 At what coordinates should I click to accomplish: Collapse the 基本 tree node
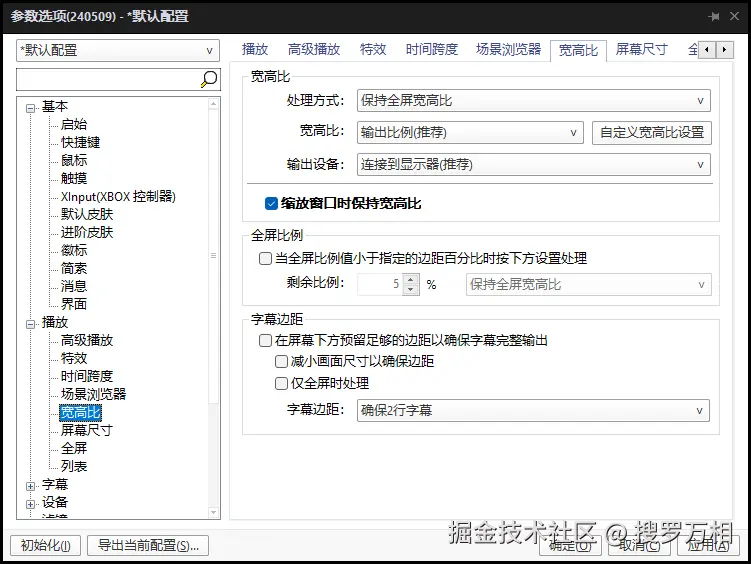[30, 108]
